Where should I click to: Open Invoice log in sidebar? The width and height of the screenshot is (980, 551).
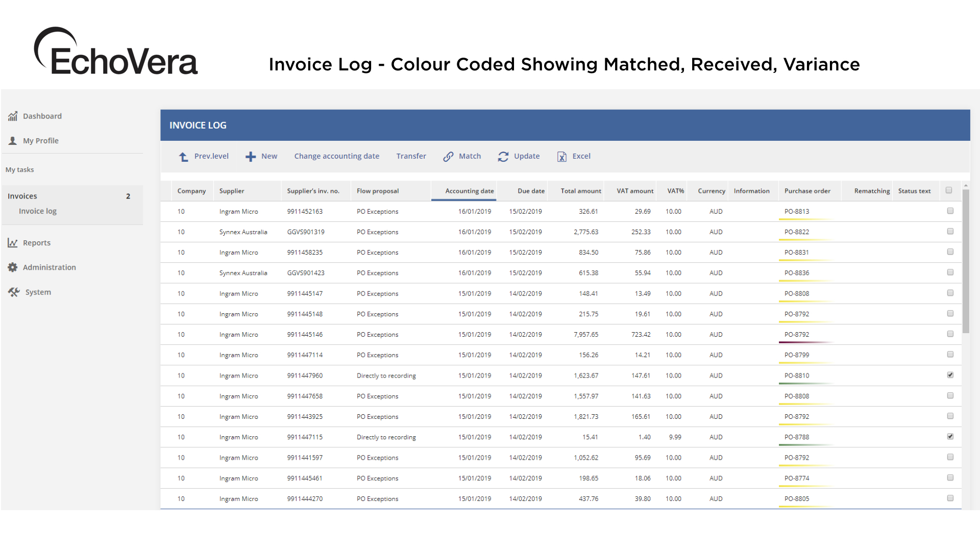[38, 211]
